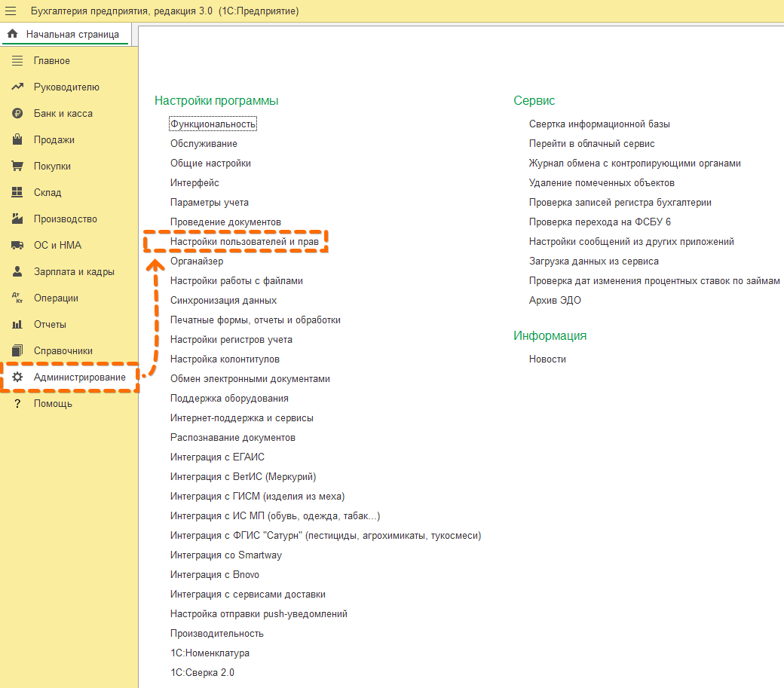Open the Руководителю section in sidebar
Viewport: 784px width, 688px height.
point(66,87)
